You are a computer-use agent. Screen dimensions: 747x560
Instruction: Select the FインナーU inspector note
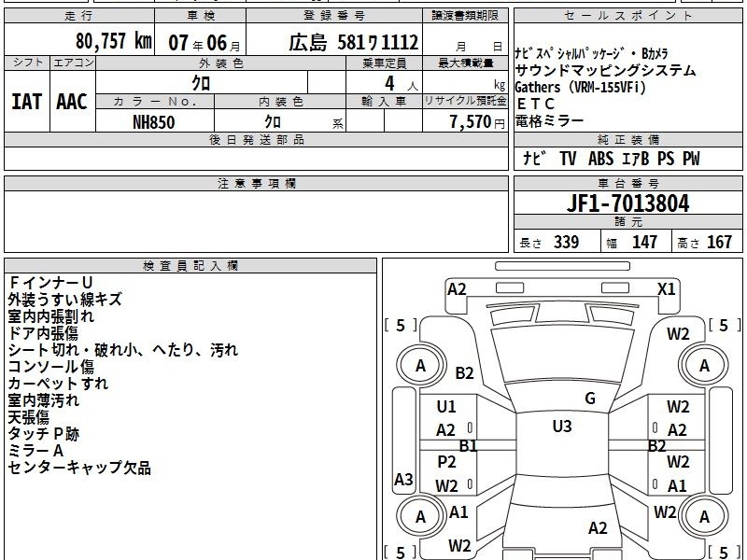(50, 283)
